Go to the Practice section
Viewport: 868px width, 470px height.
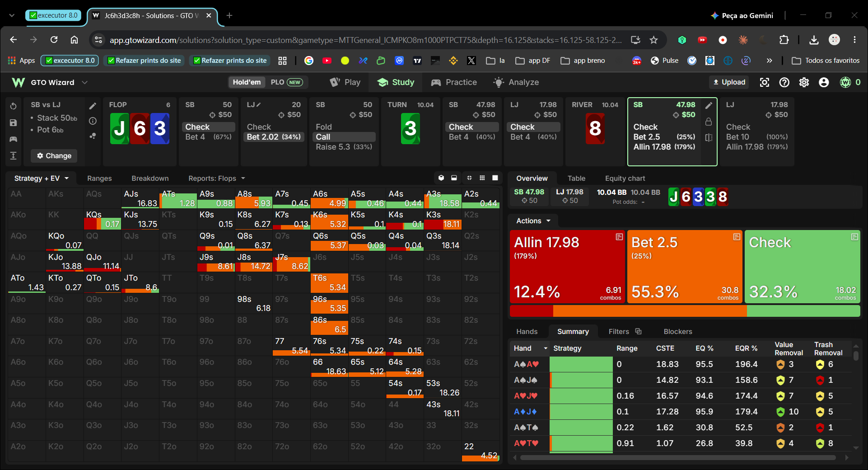[x=454, y=82]
